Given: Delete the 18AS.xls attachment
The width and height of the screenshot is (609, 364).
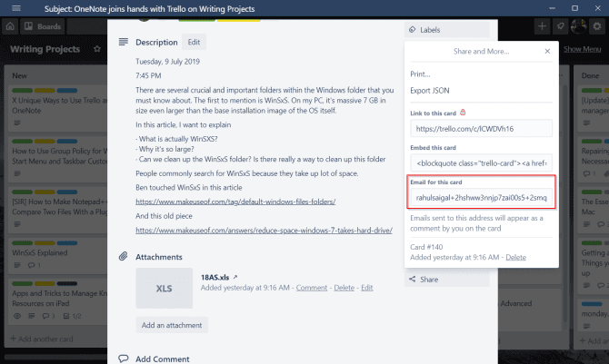Looking at the screenshot, I should (344, 288).
